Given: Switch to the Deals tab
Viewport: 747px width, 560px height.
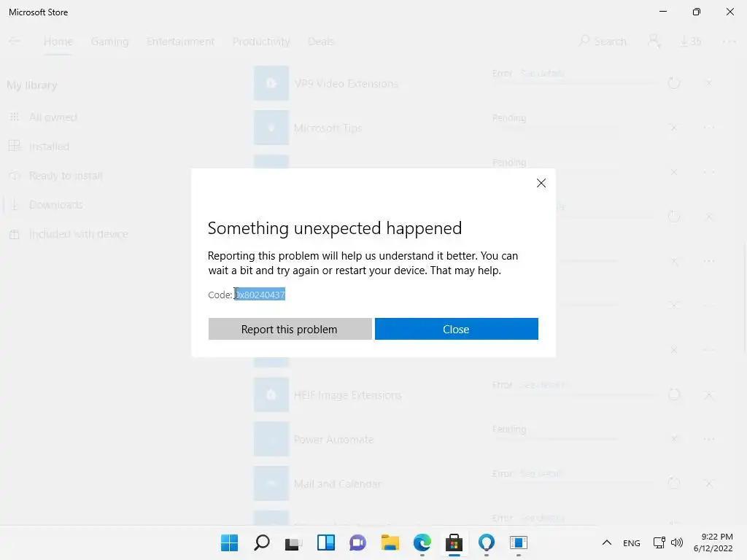Looking at the screenshot, I should 320,42.
